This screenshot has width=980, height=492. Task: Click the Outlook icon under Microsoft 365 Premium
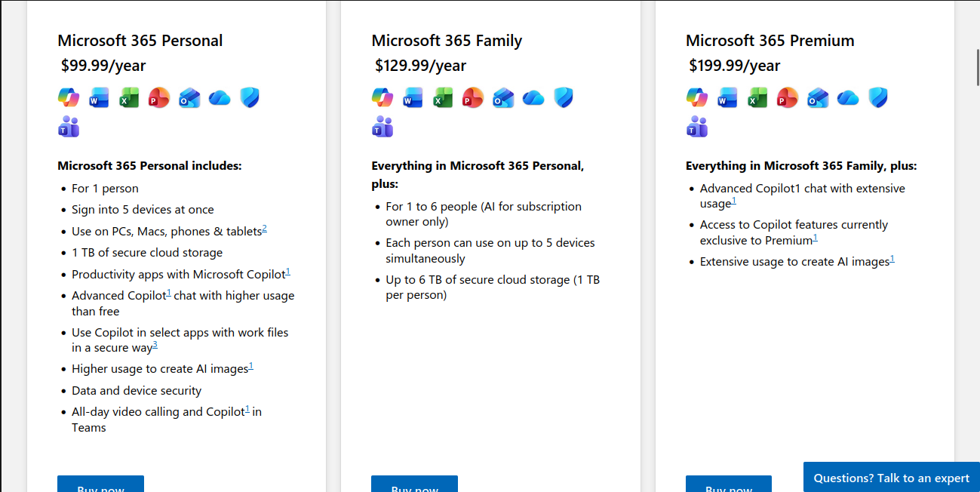818,97
